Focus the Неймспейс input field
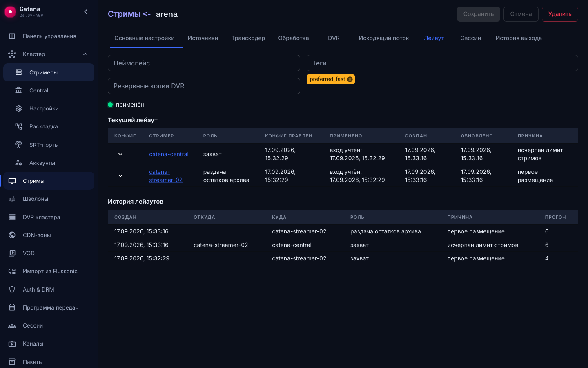Viewport: 588px width, 368px height. (204, 63)
